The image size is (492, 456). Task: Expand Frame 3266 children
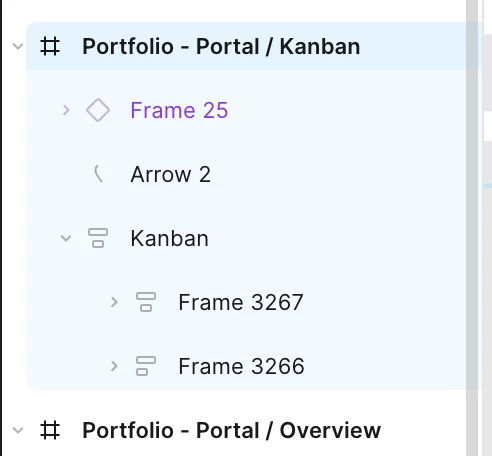[x=114, y=366]
